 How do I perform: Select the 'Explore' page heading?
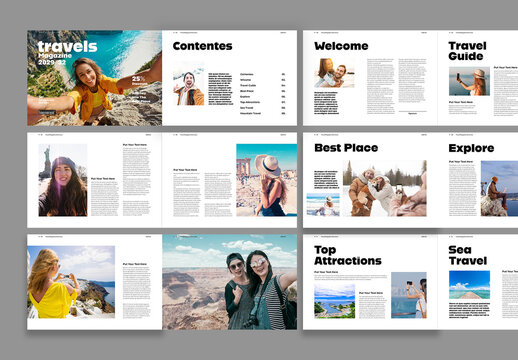click(x=471, y=148)
